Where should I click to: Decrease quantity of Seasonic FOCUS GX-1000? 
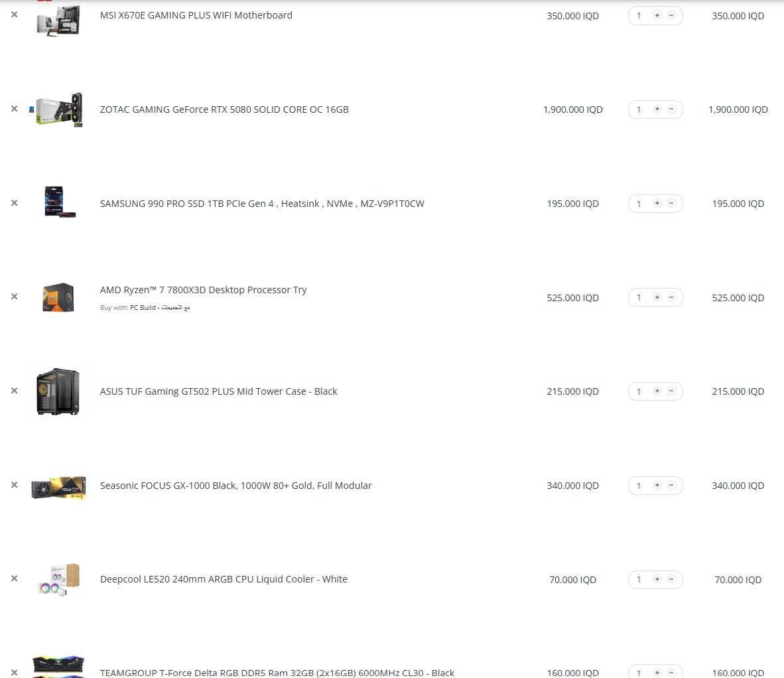coord(671,485)
